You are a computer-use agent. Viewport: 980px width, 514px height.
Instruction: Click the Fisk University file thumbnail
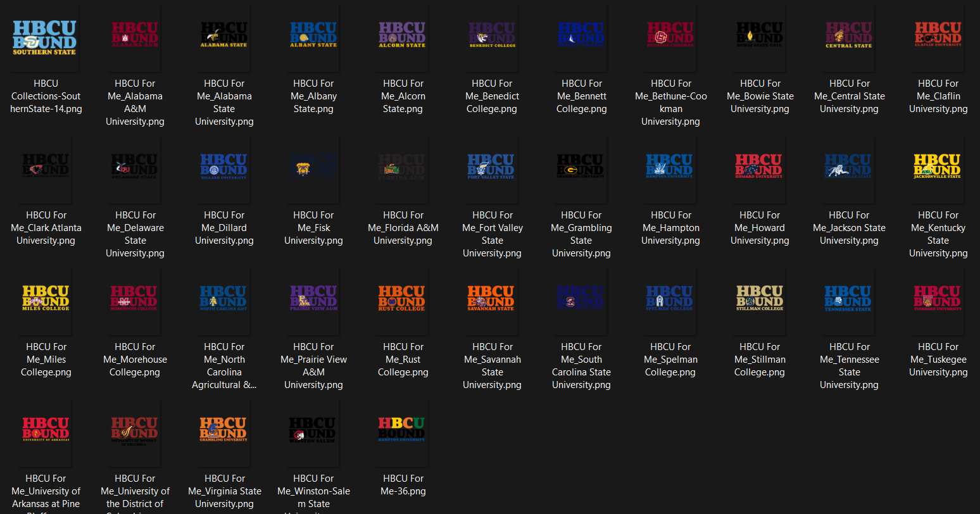point(313,170)
